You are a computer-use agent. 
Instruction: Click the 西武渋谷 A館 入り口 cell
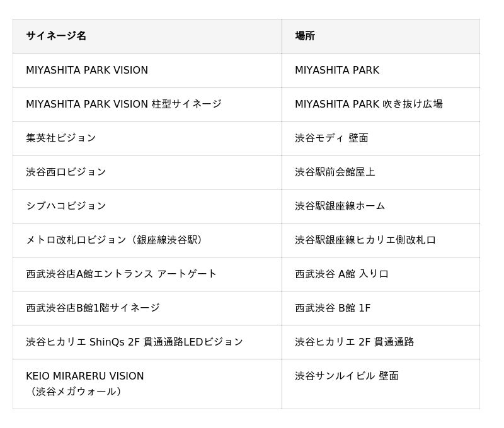point(341,274)
